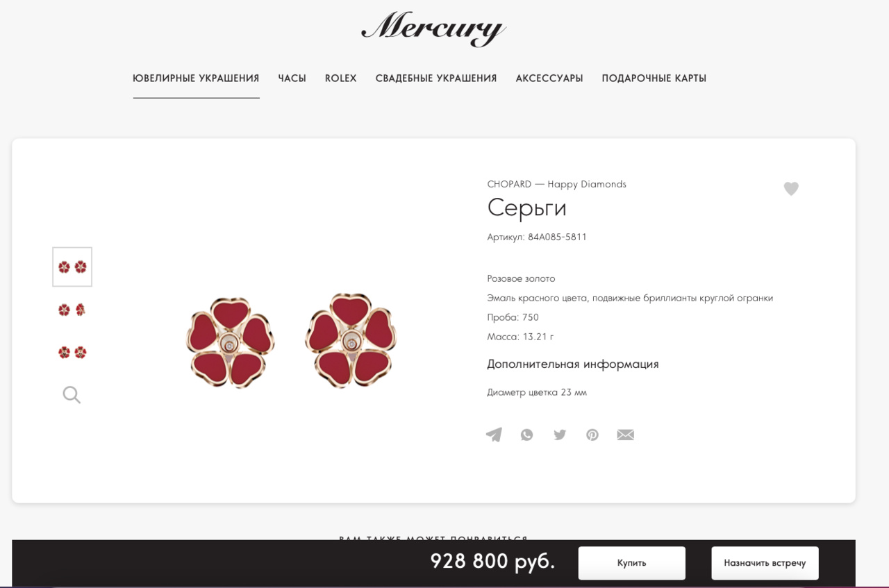Select third earrings thumbnail
This screenshot has width=889, height=588.
[72, 352]
